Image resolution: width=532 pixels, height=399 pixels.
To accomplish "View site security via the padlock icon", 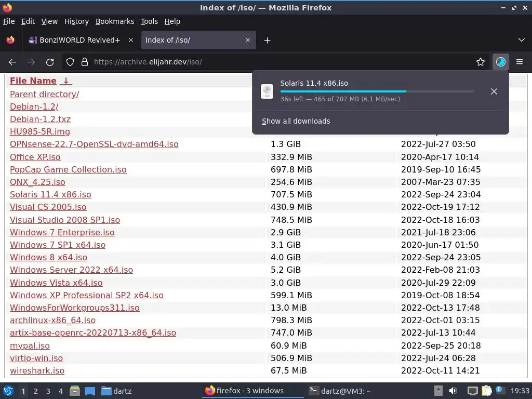I will pyautogui.click(x=85, y=62).
